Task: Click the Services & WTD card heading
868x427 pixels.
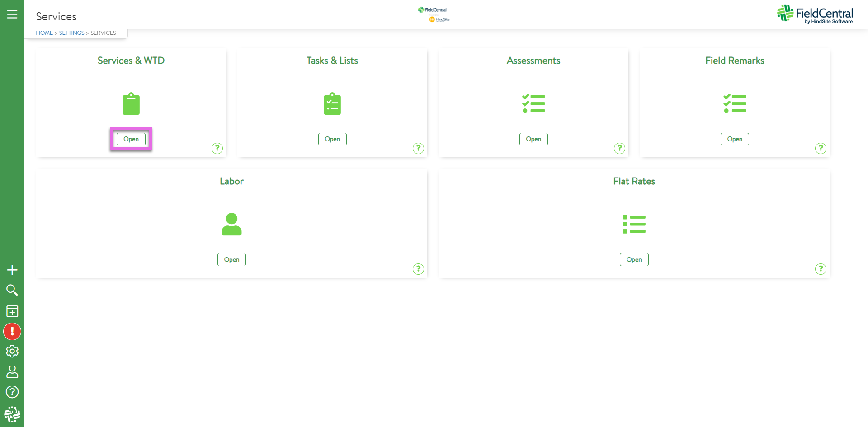Action: (131, 61)
